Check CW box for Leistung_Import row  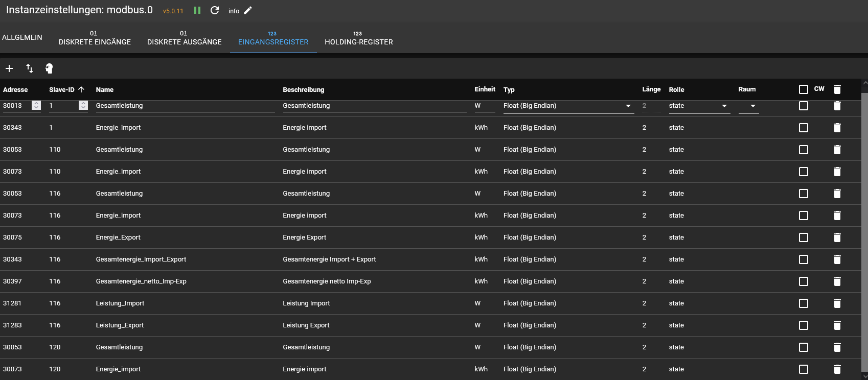(x=804, y=303)
